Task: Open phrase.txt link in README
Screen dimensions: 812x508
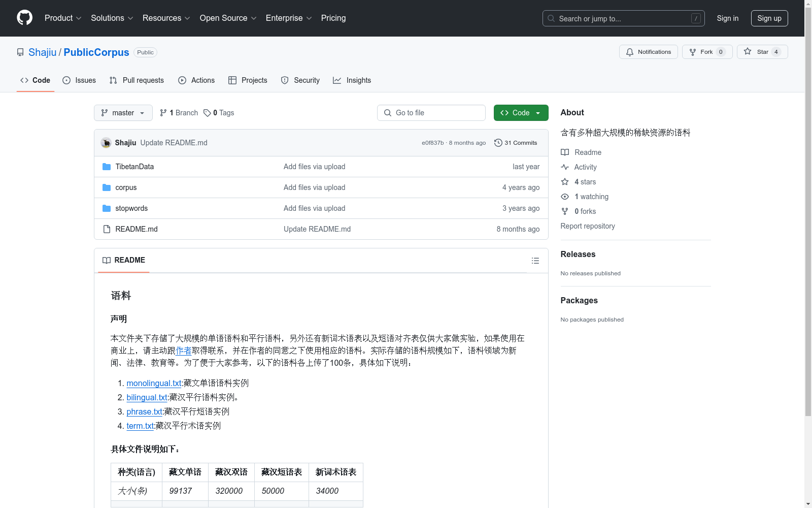Action: (x=144, y=411)
